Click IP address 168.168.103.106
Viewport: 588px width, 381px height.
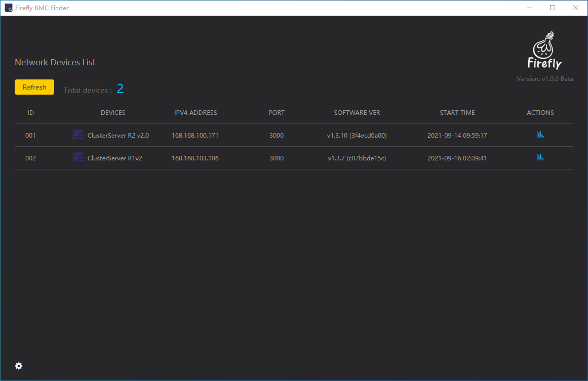tap(195, 158)
